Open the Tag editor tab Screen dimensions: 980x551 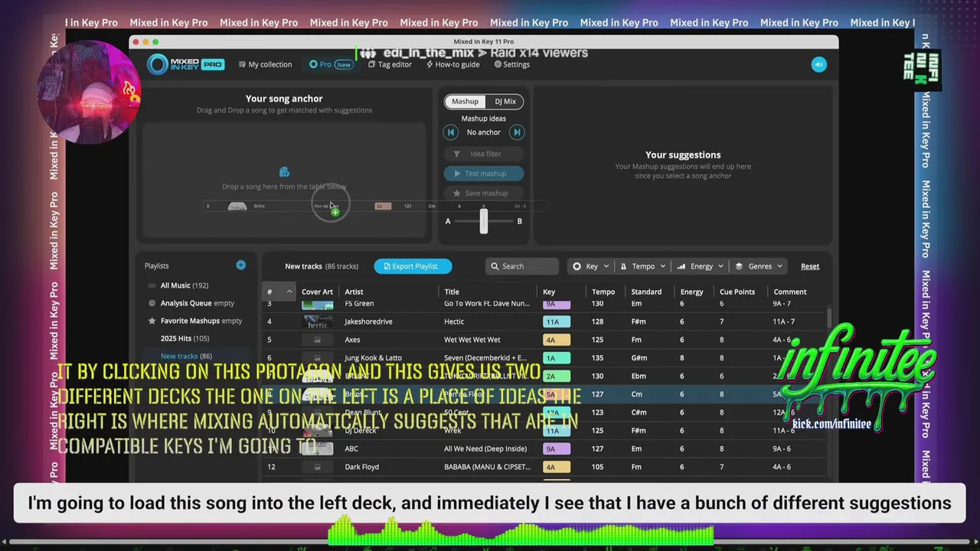(x=390, y=64)
